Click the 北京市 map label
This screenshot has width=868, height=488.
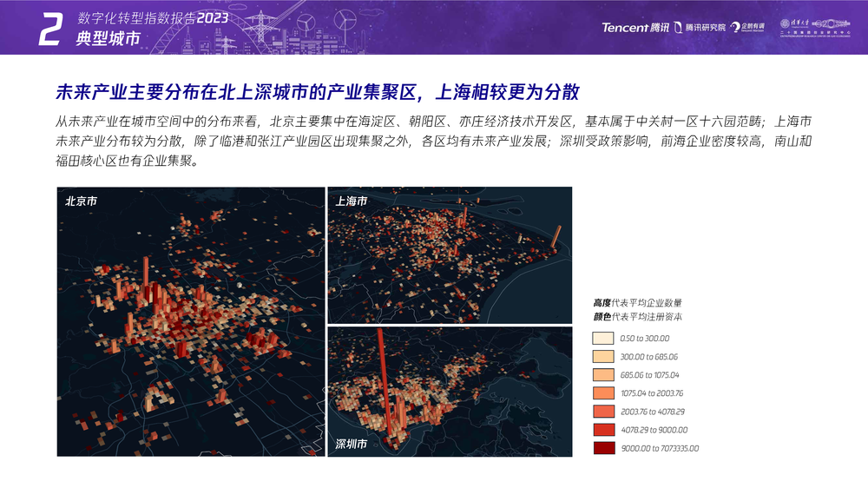(x=81, y=201)
